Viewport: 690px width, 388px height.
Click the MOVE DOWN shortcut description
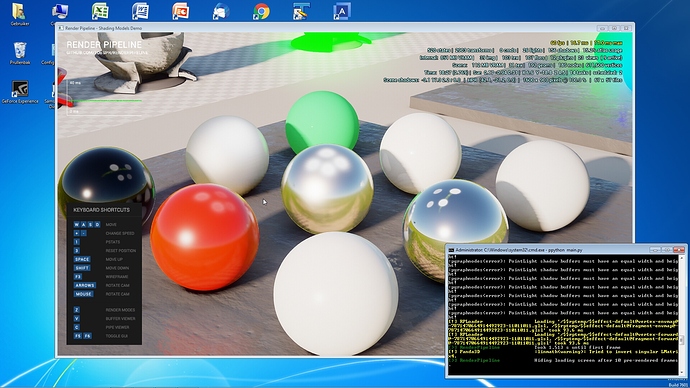pyautogui.click(x=117, y=268)
